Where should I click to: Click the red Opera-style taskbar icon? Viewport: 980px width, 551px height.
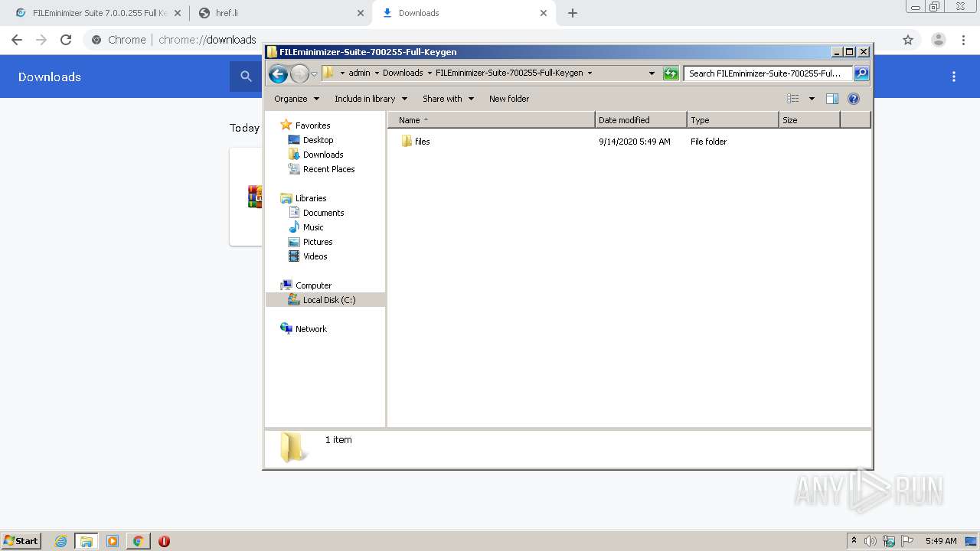(x=164, y=541)
